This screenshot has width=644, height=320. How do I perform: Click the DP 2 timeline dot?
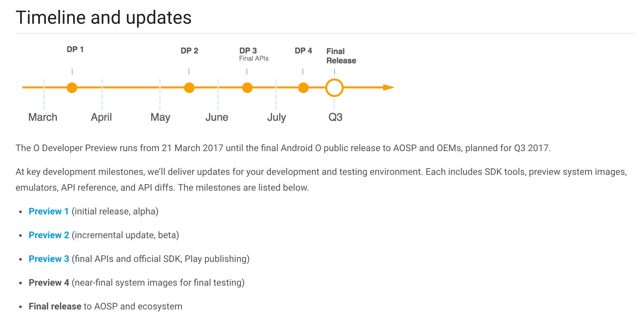click(189, 88)
